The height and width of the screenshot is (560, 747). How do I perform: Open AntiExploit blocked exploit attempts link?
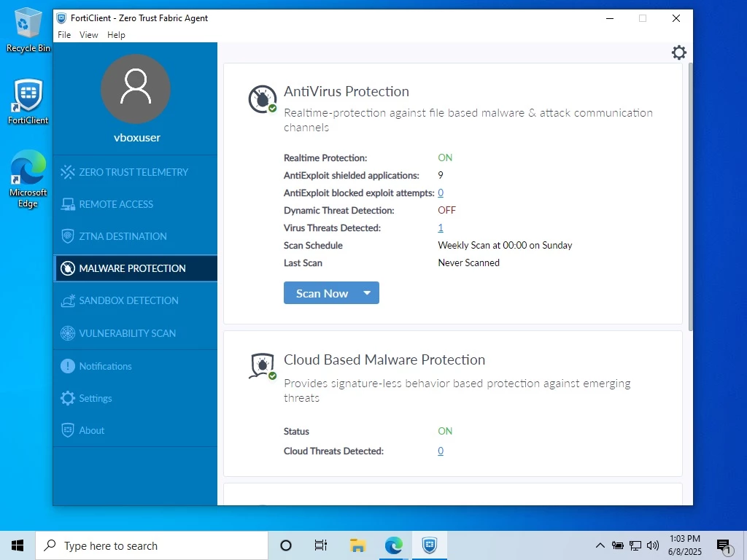pyautogui.click(x=441, y=192)
